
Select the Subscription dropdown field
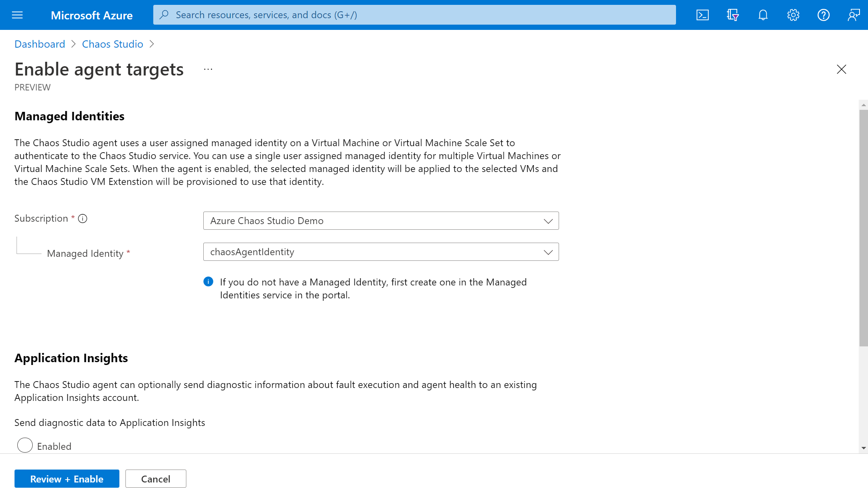click(381, 221)
